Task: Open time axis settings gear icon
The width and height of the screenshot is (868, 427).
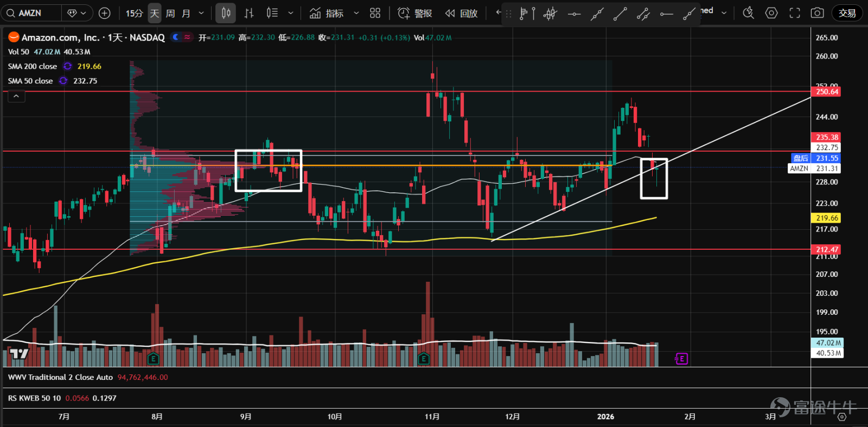Action: pos(841,417)
